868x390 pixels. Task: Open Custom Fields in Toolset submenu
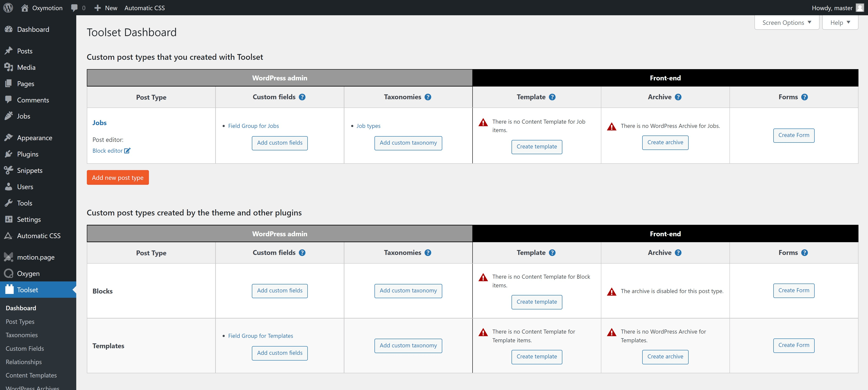click(x=25, y=348)
